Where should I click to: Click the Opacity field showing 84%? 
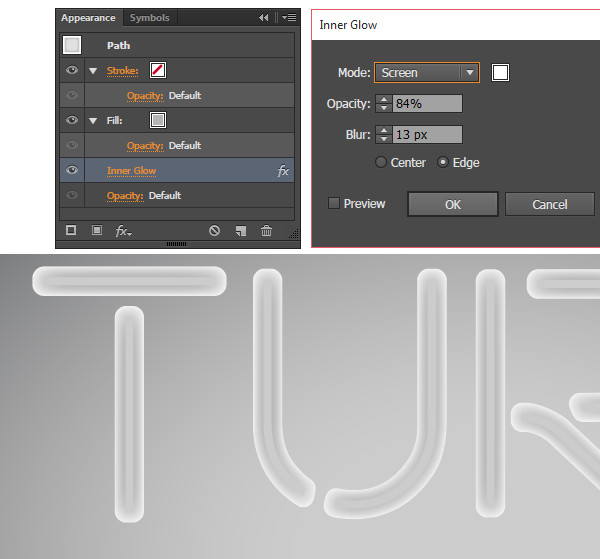pos(427,103)
